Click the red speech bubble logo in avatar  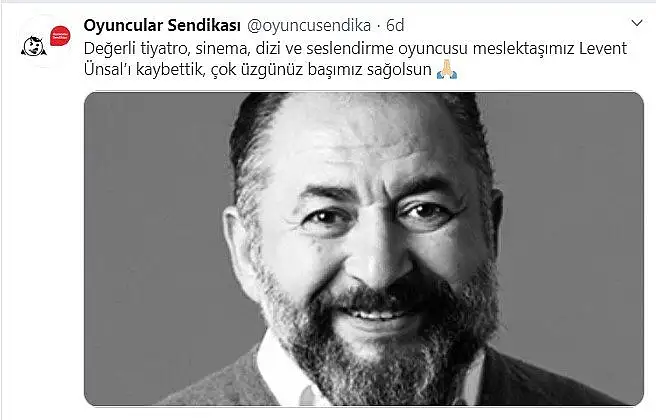point(60,36)
